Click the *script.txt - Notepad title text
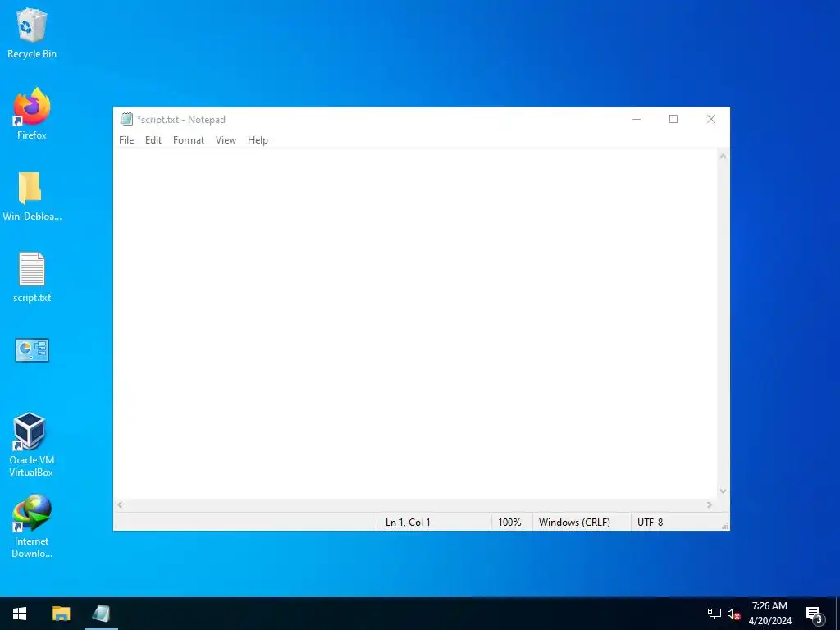The image size is (840, 630). pos(181,120)
